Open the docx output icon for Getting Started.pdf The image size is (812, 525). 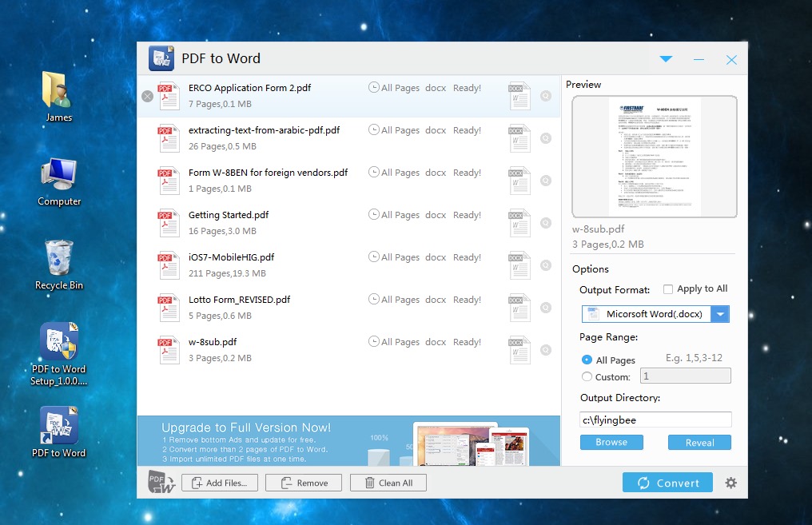coord(519,223)
